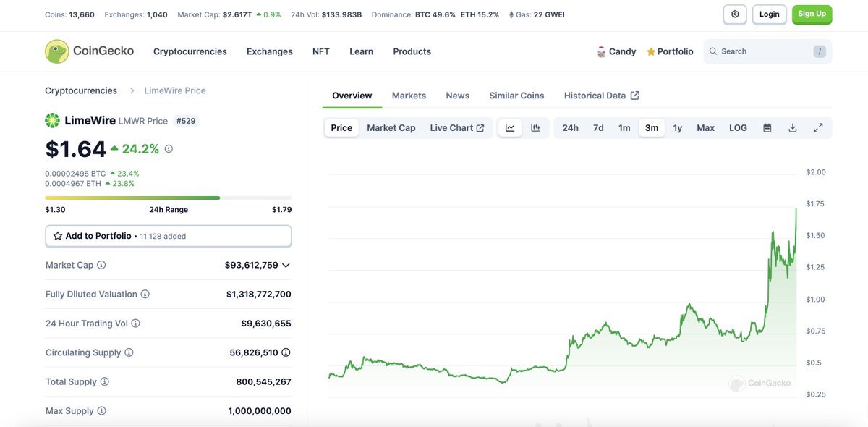Click the price chart peak near $1.75
The height and width of the screenshot is (427, 868).
tap(796, 209)
